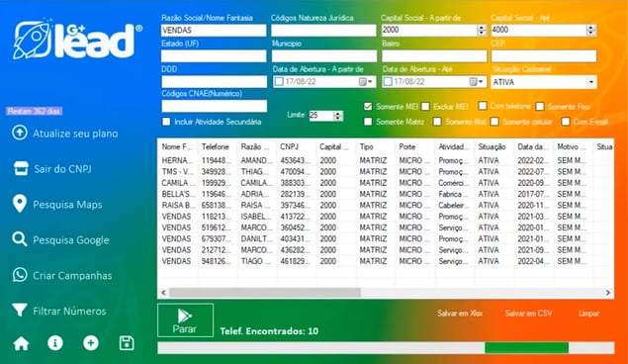The height and width of the screenshot is (364, 628).
Task: Open the home icon in sidebar
Action: coord(21,343)
